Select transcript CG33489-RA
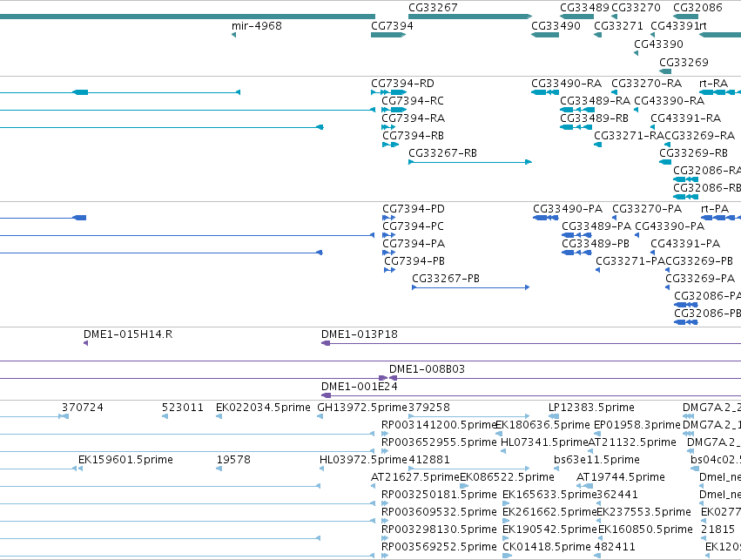 (x=577, y=110)
